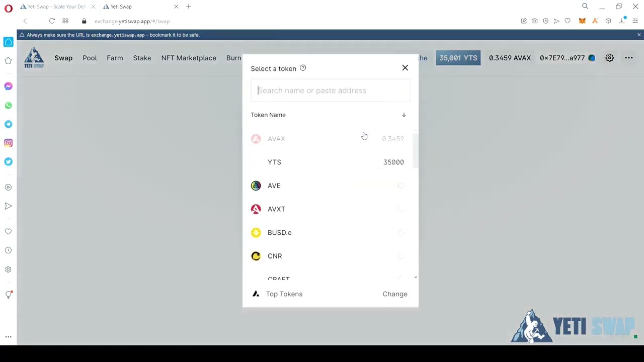Open sidebar three-dots setup at bottom
The height and width of the screenshot is (362, 644).
coord(8,337)
